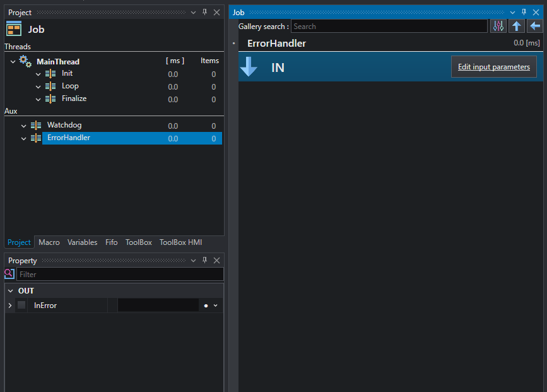Open the InError value dropdown arrow
This screenshot has height=392, width=547.
coord(216,306)
